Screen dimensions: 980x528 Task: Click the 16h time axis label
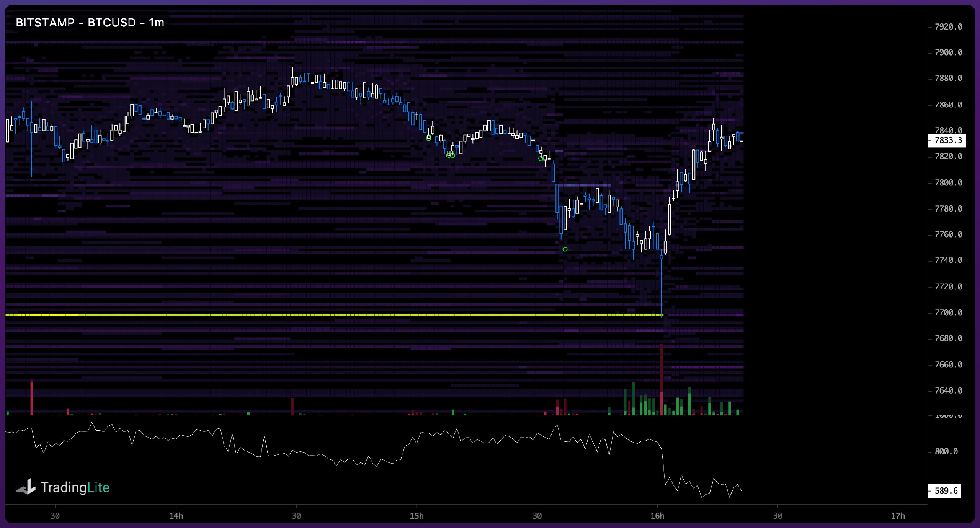pos(657,516)
